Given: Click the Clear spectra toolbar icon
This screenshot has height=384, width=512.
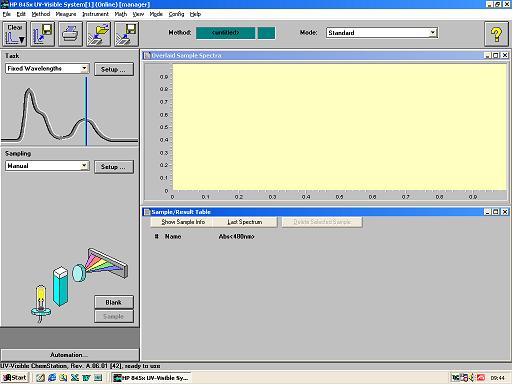Looking at the screenshot, I should click(15, 34).
